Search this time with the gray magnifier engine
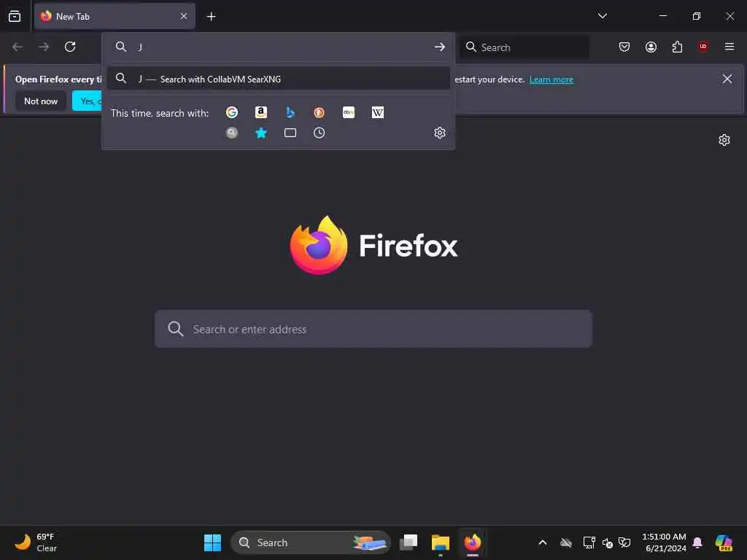Screen dimensions: 747x560 click(232, 133)
